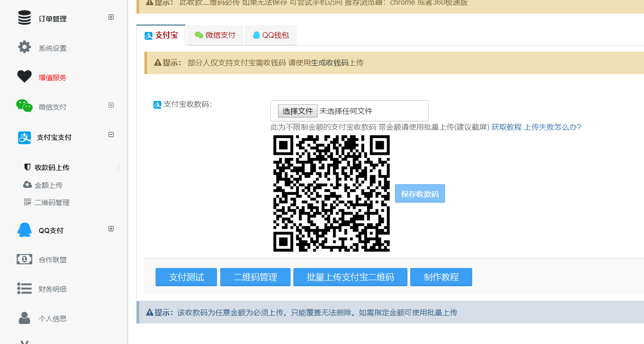Viewport: 644px width, 344px height.
Task: Select 二维码管理 submenu item in sidebar
Action: pos(52,203)
